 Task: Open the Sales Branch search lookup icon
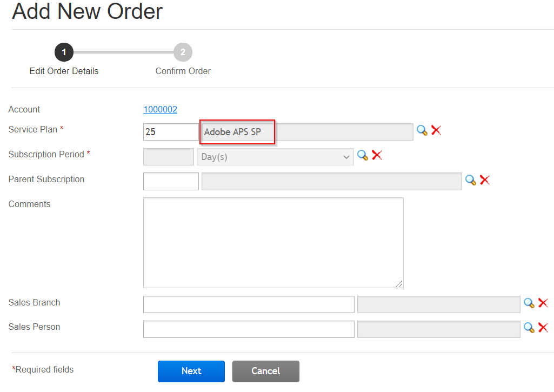(529, 303)
